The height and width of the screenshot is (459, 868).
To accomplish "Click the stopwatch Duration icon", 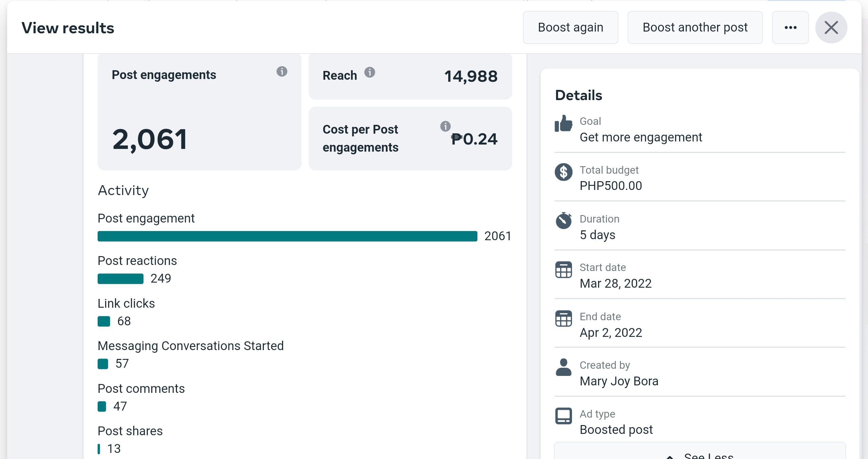I will [x=564, y=221].
